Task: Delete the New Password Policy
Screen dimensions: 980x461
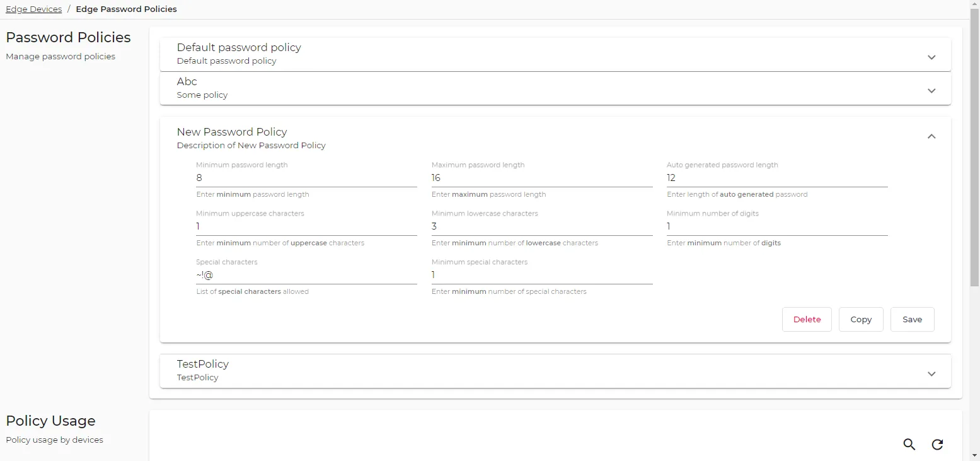Action: (x=807, y=319)
